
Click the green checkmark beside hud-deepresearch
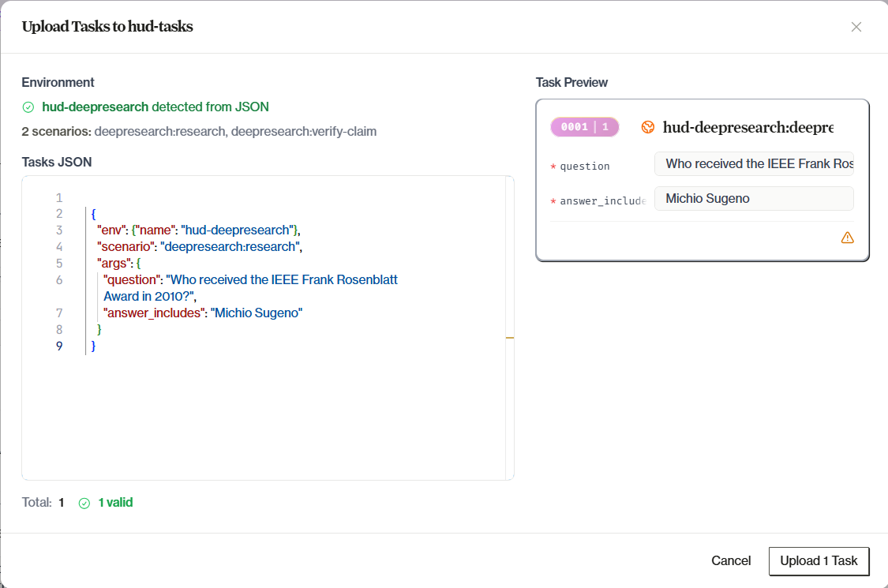pos(29,107)
